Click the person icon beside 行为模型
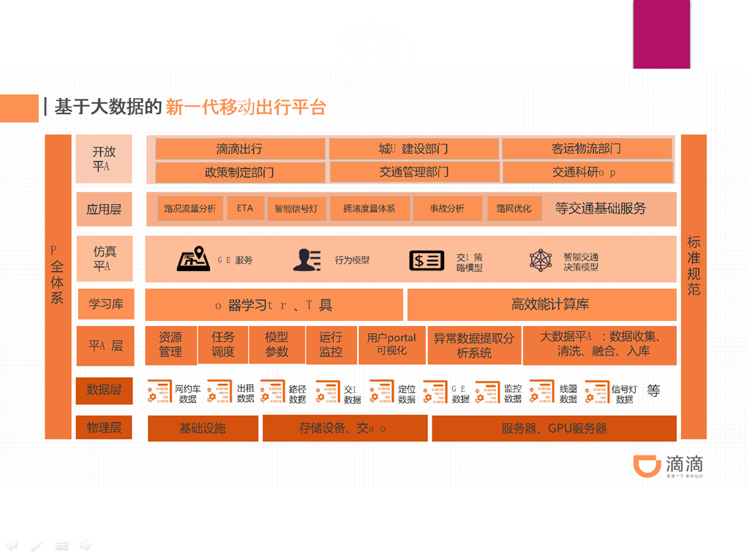Image resolution: width=747 pixels, height=560 pixels. pos(307,260)
